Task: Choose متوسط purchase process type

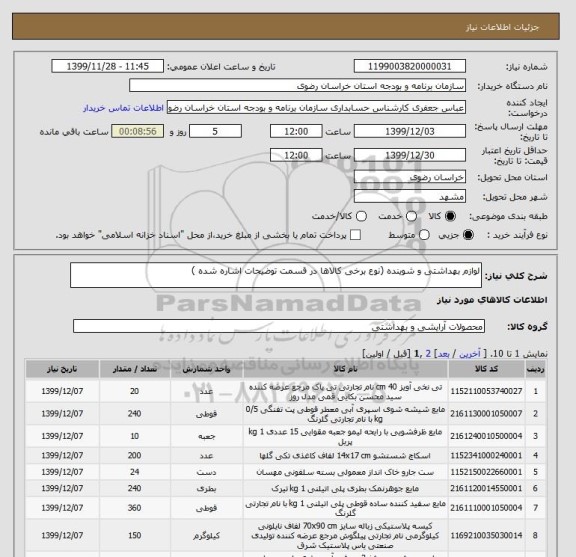Action: (424, 235)
